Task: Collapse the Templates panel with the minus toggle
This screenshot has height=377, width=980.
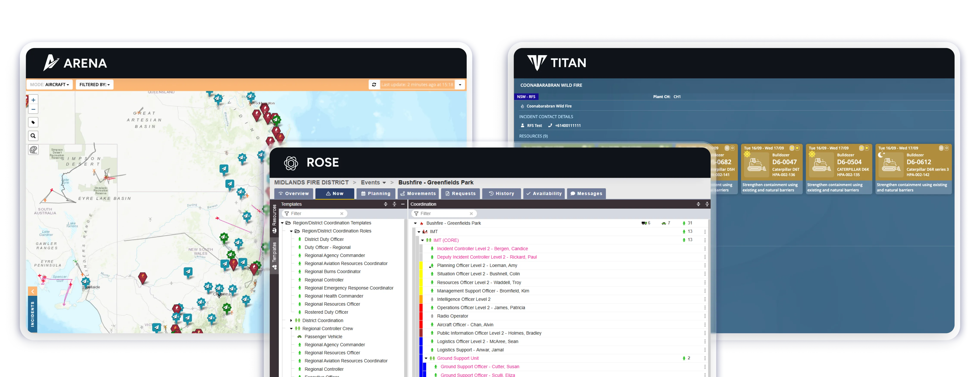Action: (x=403, y=204)
